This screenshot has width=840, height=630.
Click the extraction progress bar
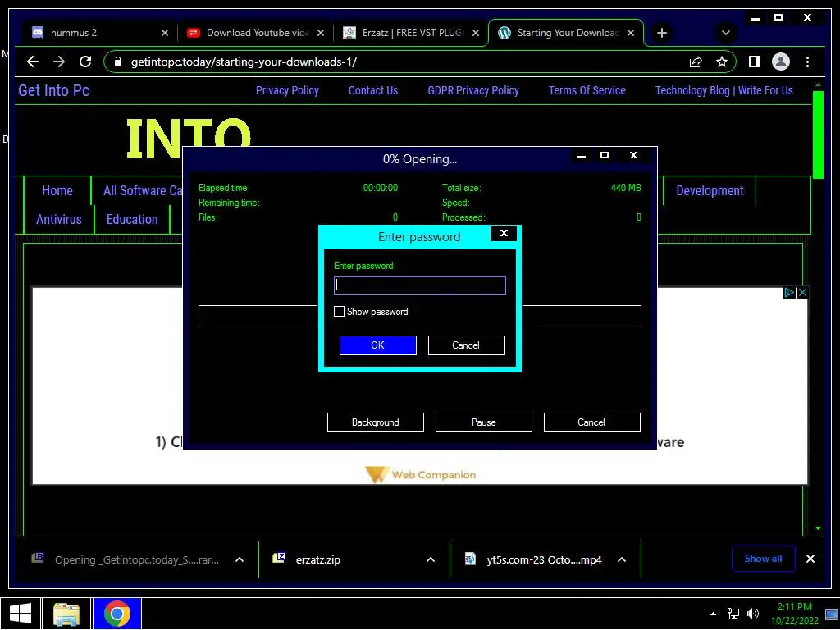pos(419,316)
